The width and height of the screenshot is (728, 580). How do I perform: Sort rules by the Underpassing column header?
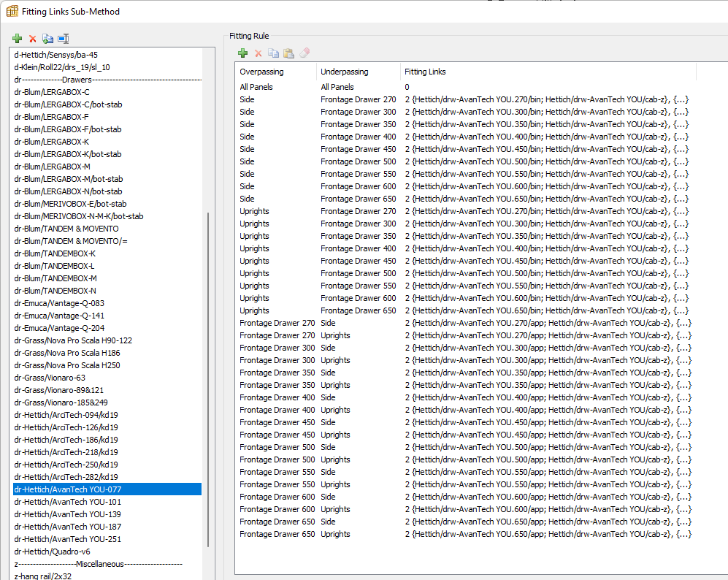[x=358, y=72]
